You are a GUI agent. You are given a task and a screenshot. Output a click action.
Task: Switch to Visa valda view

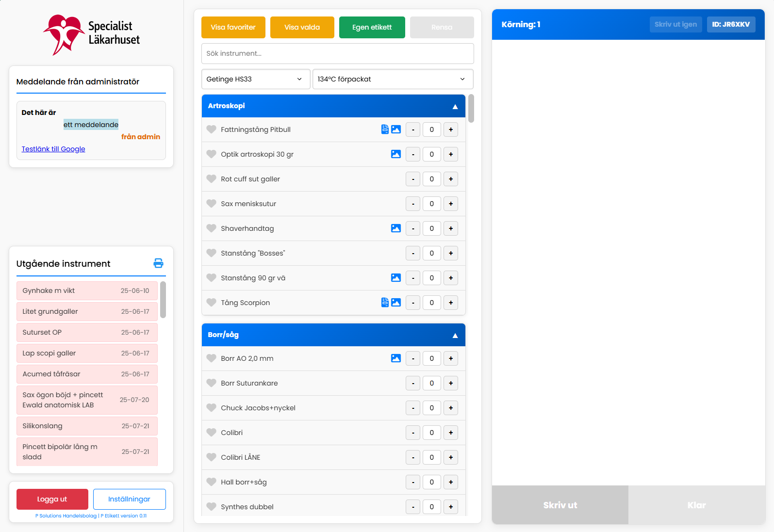[302, 27]
